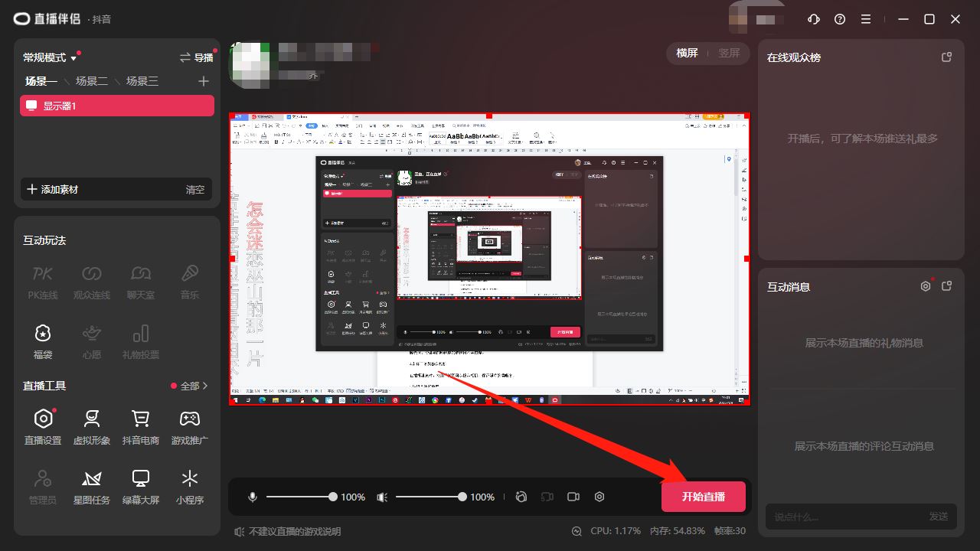Mute the speaker output icon
Screen dimensions: 980x551
382,497
